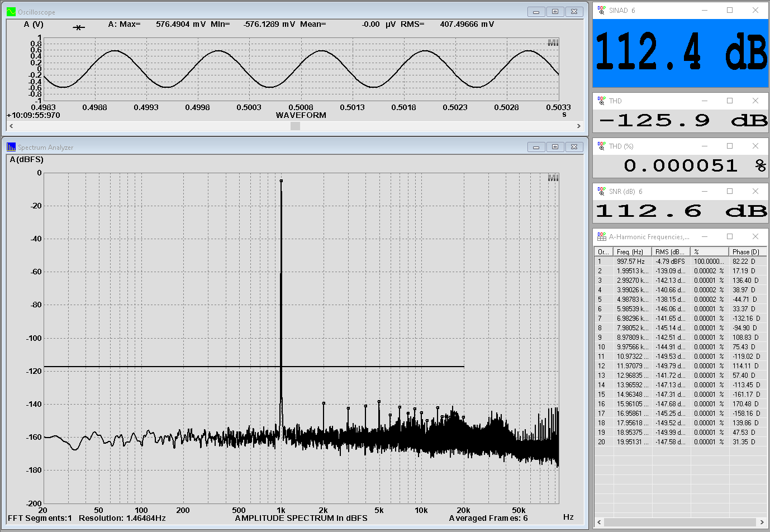
Task: Select the 170.48 D phase cell
Action: (x=748, y=404)
